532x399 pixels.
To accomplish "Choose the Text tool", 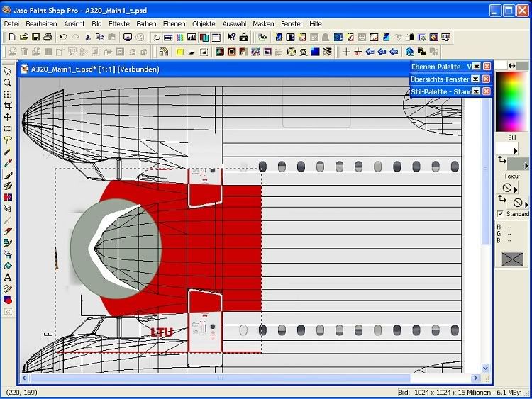I will 8,277.
